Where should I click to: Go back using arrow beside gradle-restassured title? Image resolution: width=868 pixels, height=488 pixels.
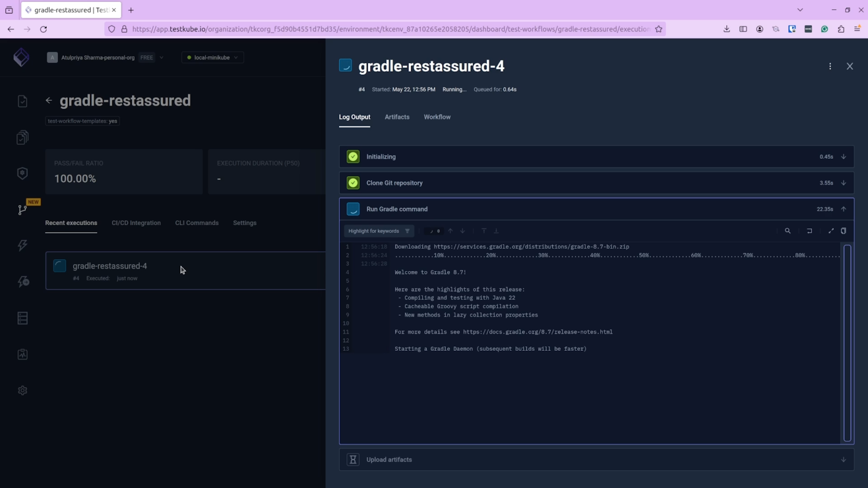[x=49, y=100]
